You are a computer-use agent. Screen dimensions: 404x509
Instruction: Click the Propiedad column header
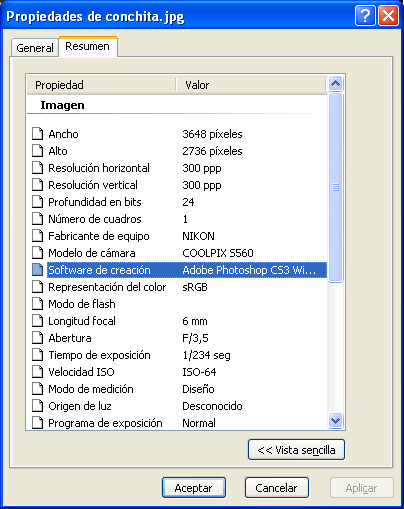(101, 85)
